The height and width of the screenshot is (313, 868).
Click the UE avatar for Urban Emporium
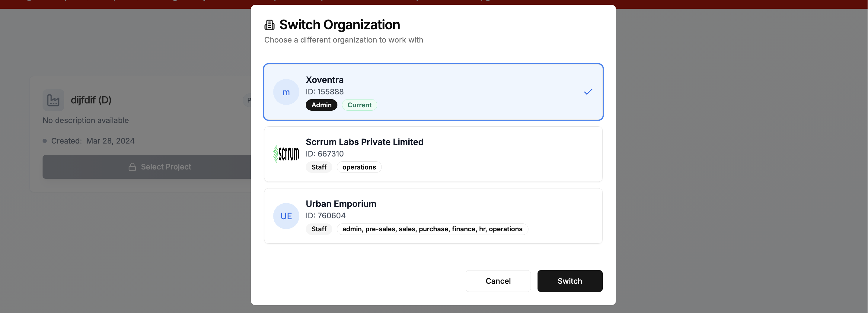click(x=286, y=216)
